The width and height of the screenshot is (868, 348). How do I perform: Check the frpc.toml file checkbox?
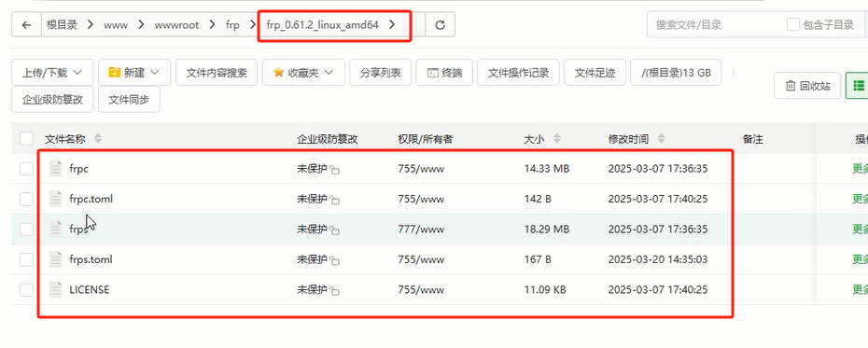click(x=26, y=199)
